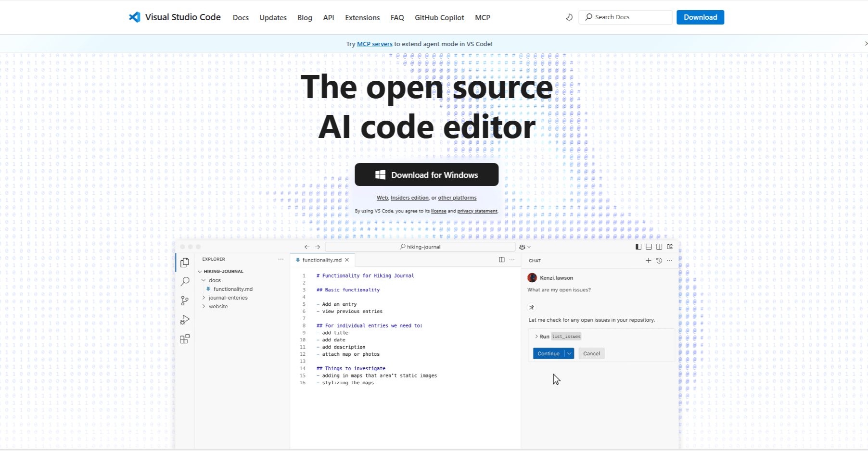Click the tools icon in chat response
This screenshot has height=451, width=868.
(x=532, y=307)
